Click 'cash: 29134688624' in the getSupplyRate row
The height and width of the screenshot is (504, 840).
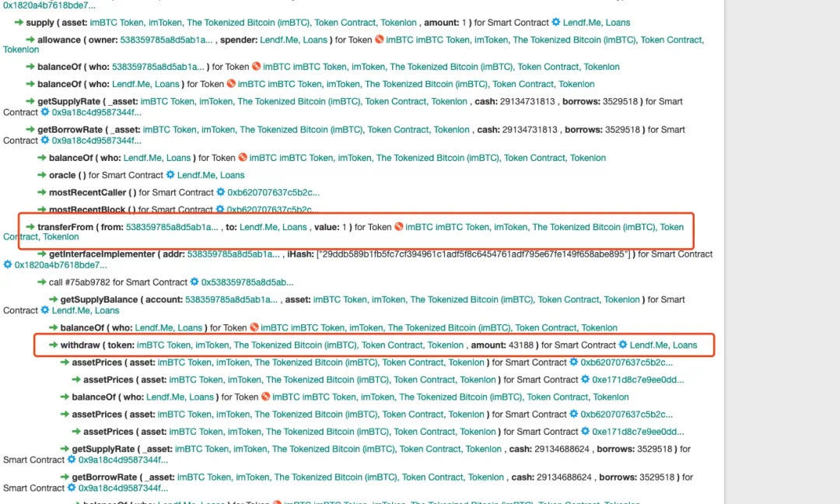tap(550, 449)
